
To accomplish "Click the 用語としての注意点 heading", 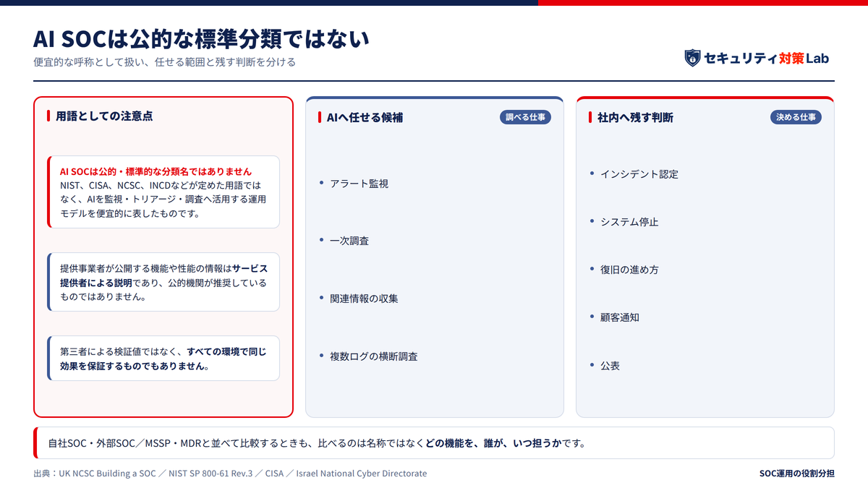I will click(x=104, y=116).
